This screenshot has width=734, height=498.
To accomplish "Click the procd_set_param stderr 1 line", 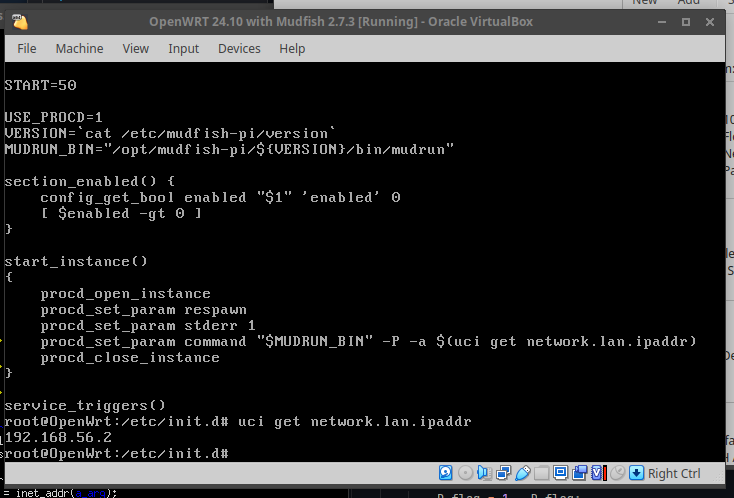I will 148,325.
